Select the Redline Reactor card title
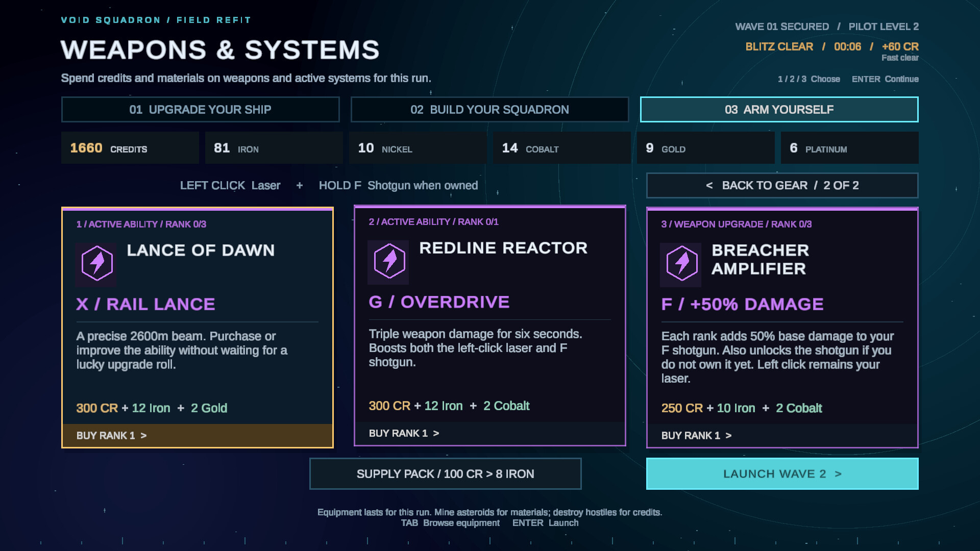The image size is (980, 551). (503, 248)
